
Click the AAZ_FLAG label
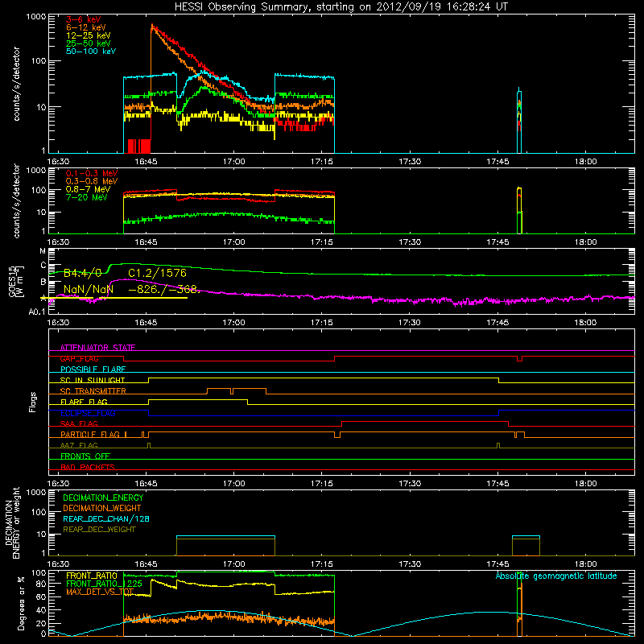[79, 445]
